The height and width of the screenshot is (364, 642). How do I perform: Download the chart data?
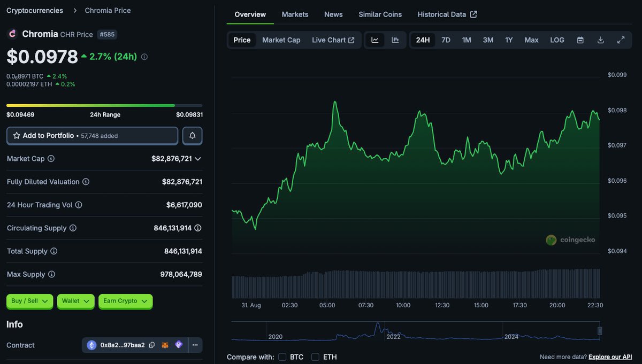tap(600, 40)
